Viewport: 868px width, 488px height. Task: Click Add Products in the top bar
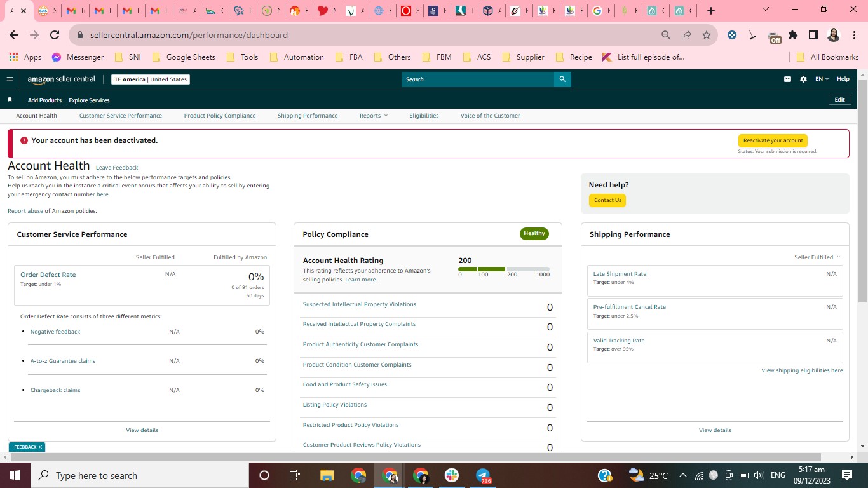pyautogui.click(x=44, y=100)
